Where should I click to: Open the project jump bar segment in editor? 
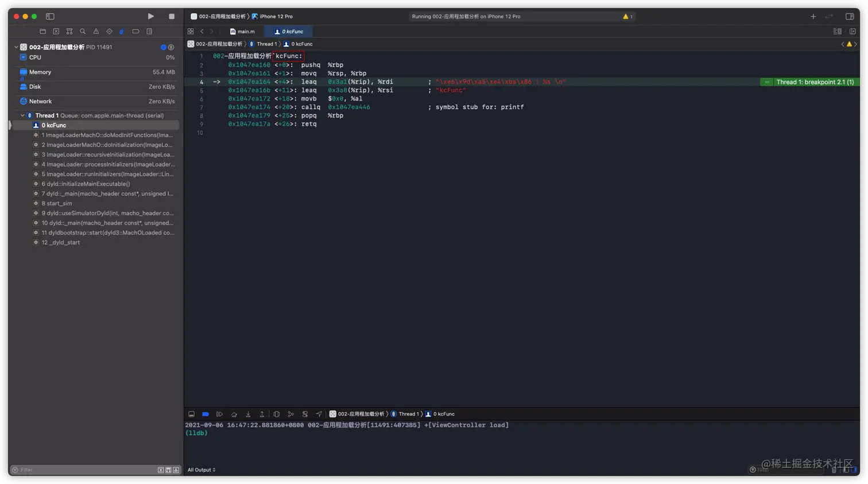click(215, 44)
